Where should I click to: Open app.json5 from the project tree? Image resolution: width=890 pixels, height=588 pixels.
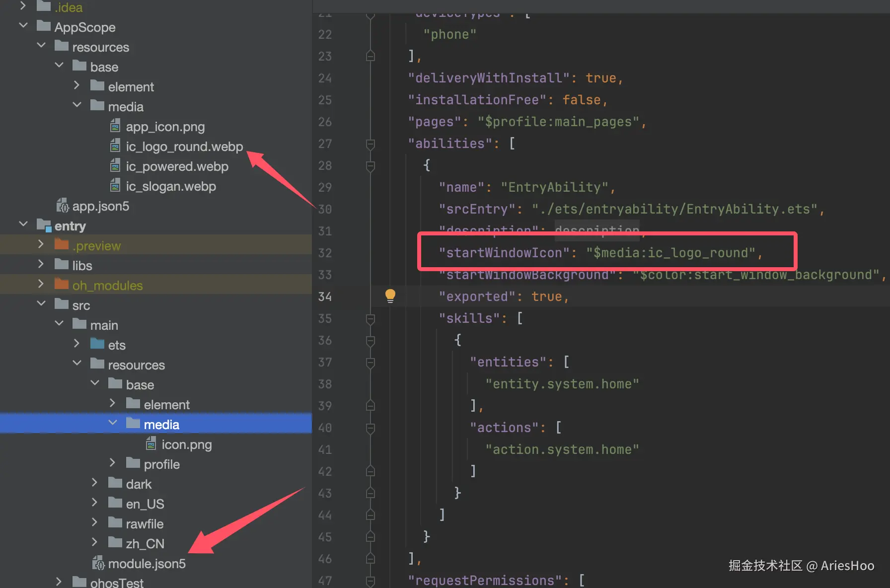(x=101, y=206)
